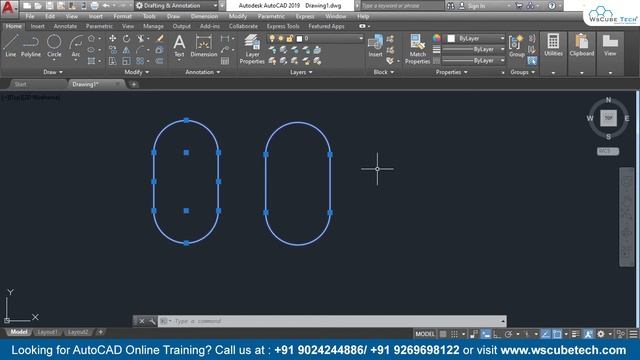
Task: Switch to the Express Tools ribbon tab
Action: coord(283,26)
